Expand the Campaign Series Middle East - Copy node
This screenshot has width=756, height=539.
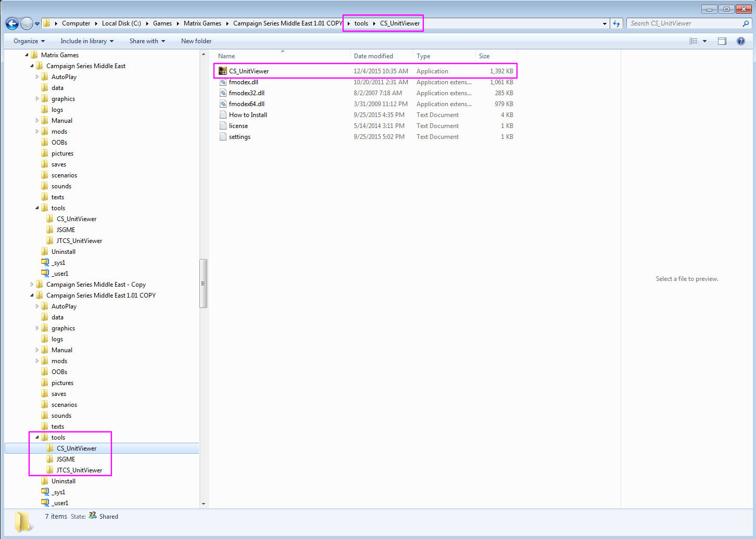point(32,285)
